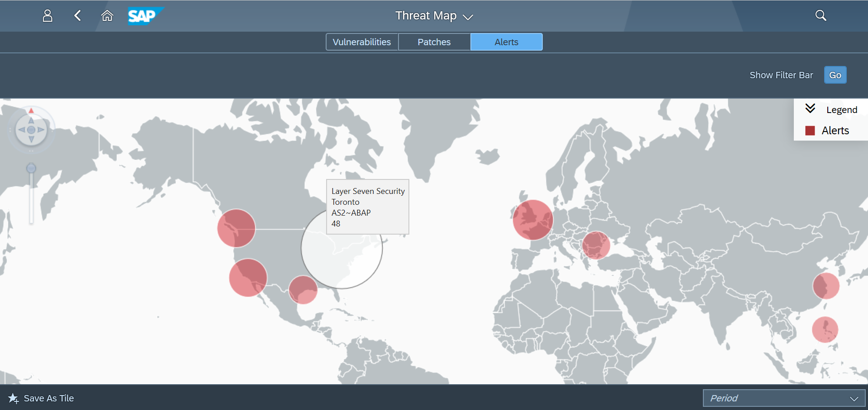Switch to the Vulnerabilities tab
Viewport: 868px width, 410px height.
pos(362,42)
